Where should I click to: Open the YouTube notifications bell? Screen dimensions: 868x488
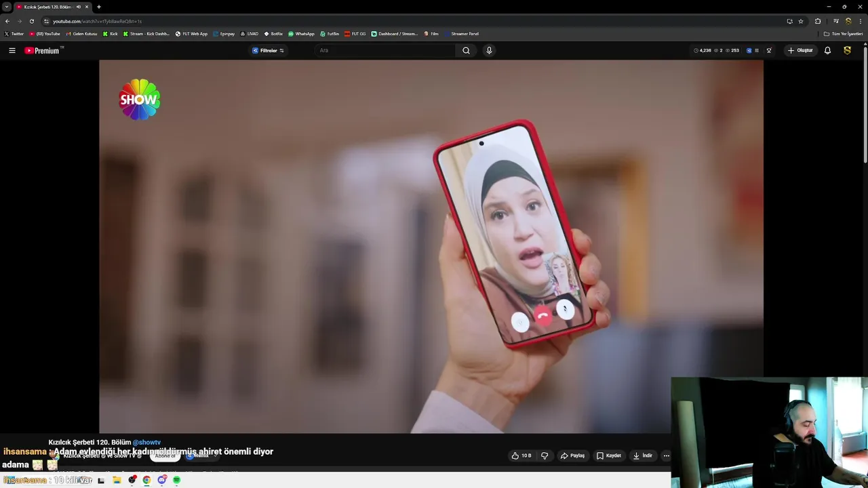[x=827, y=50]
